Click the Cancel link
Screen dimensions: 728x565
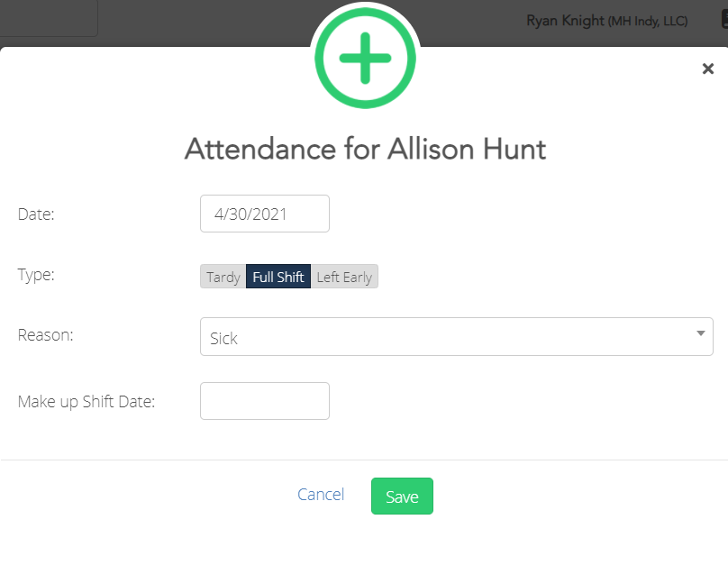tap(321, 495)
